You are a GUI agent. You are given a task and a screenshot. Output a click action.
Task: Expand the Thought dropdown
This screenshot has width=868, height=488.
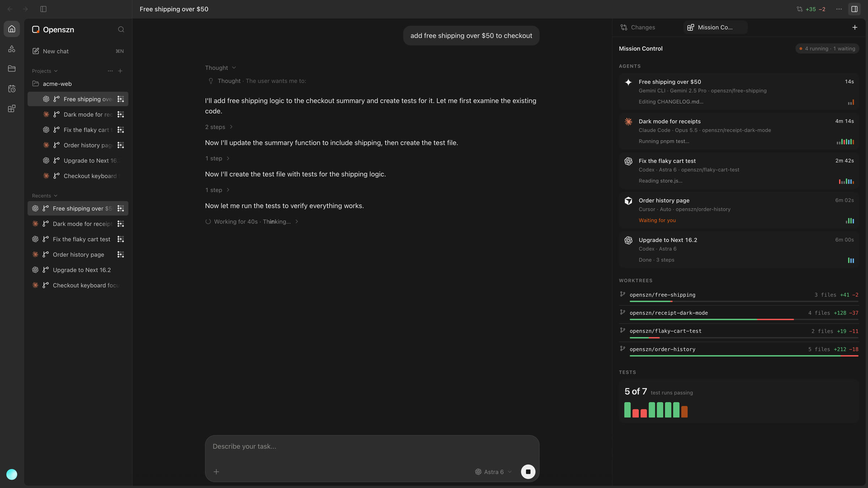click(x=221, y=68)
